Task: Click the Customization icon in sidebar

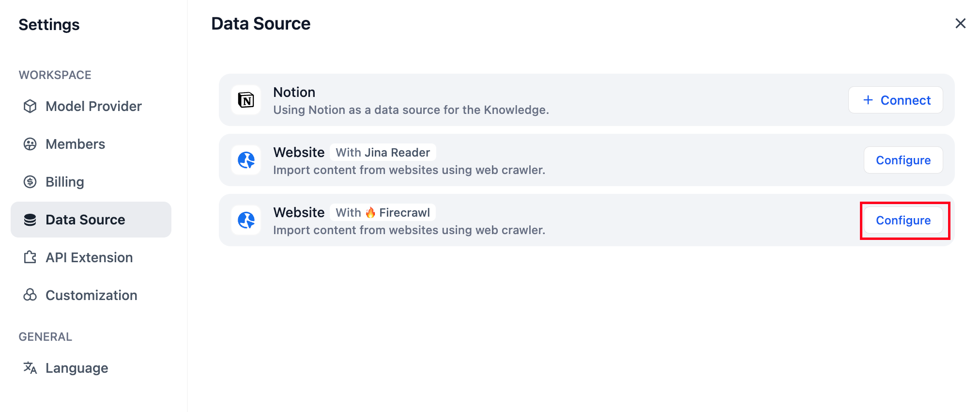Action: (x=30, y=295)
